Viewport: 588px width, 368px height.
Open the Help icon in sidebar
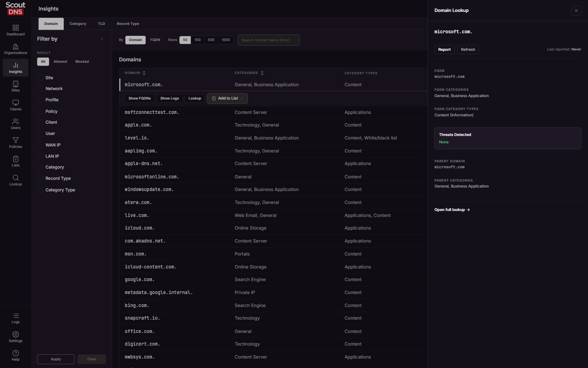(15, 355)
